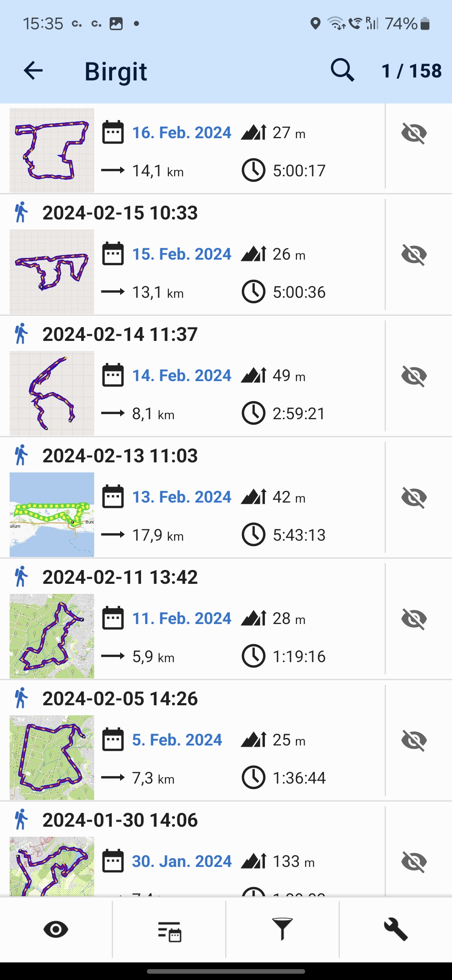452x980 pixels.
Task: Go back using the arrow icon
Action: pos(33,70)
